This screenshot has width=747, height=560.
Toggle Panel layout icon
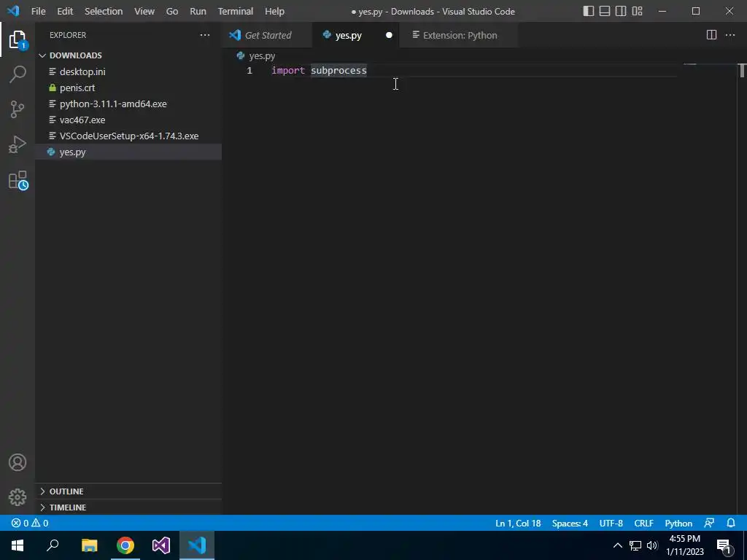click(605, 11)
